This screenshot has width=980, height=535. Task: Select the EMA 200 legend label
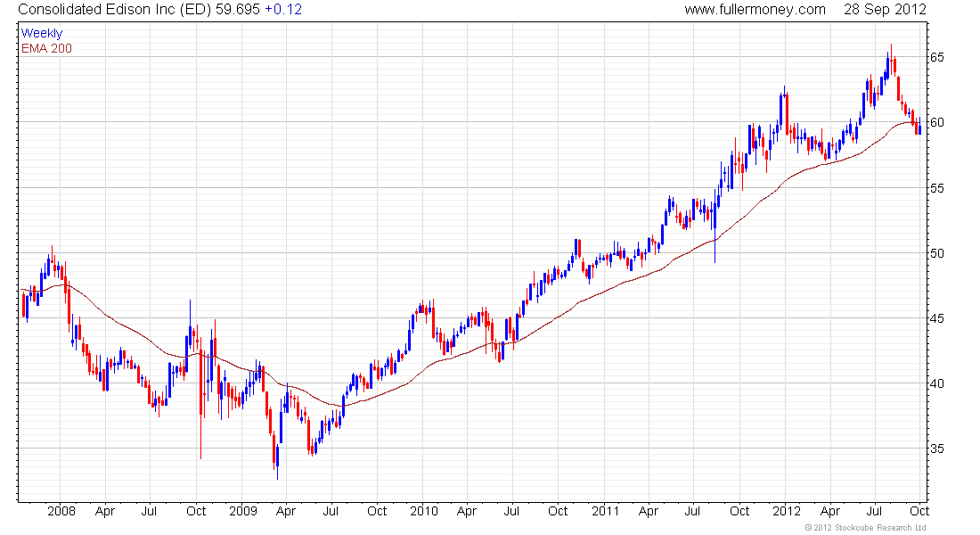click(46, 49)
